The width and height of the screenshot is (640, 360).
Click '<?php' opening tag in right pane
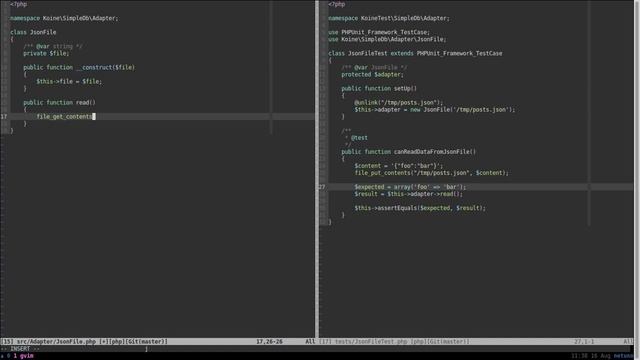(336, 4)
